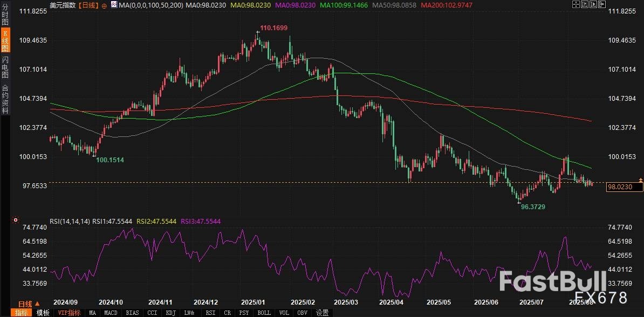Viewport: 644px width, 317px height.
Task: Click the 96.3729 low point marker
Action: click(x=519, y=202)
